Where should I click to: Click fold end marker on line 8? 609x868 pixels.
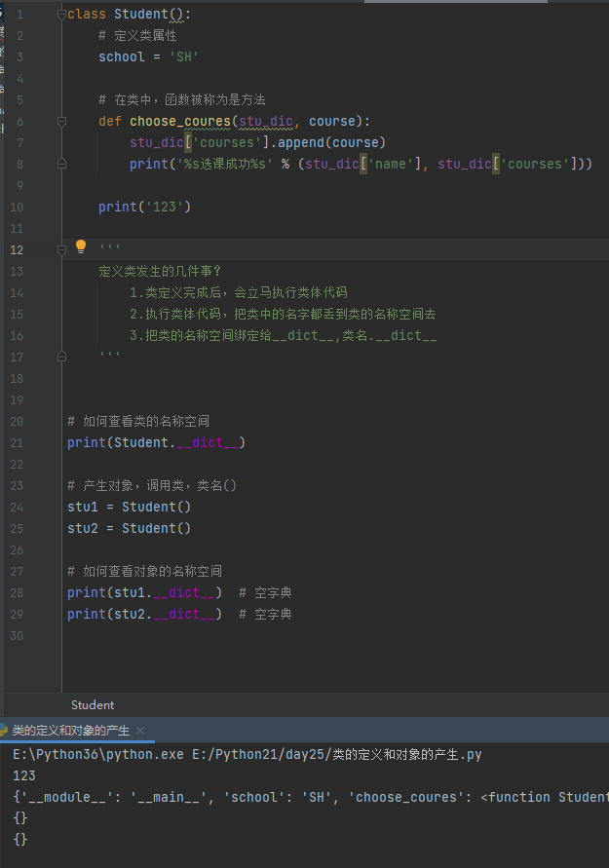[61, 164]
